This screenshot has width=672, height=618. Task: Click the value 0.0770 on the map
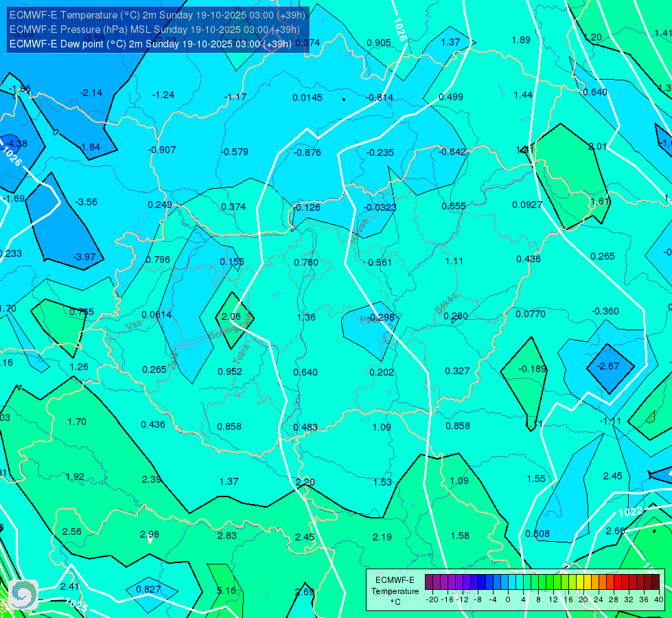[x=531, y=314]
